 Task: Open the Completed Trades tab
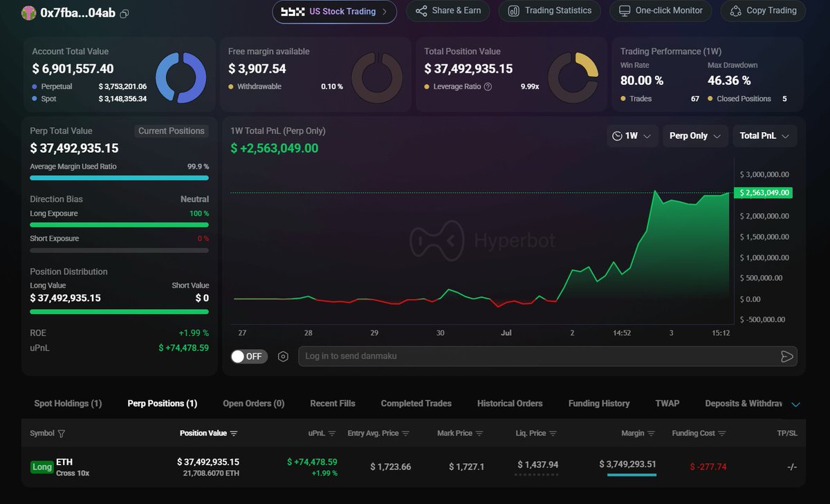(416, 403)
